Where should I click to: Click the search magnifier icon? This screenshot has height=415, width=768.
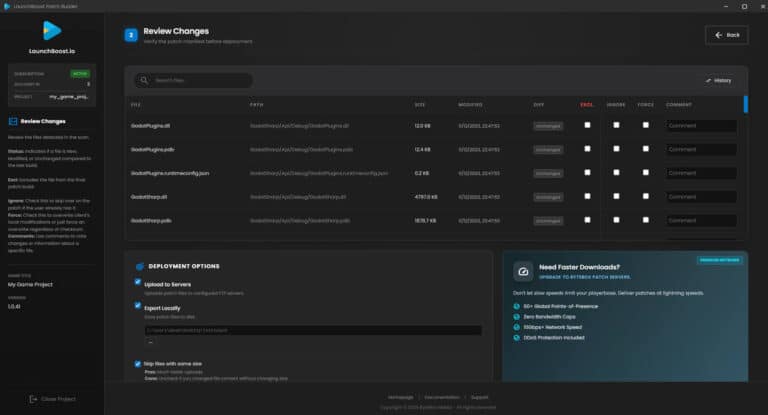(x=144, y=80)
